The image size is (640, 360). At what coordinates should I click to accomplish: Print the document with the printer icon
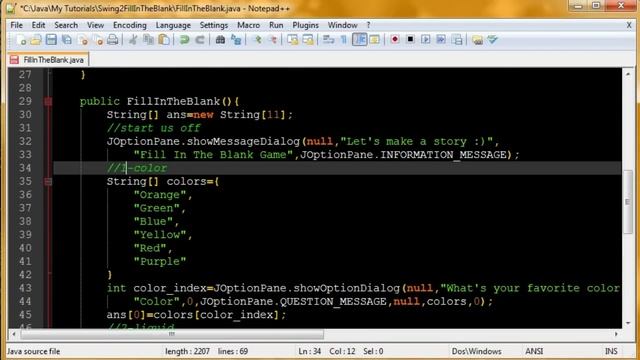(113, 40)
